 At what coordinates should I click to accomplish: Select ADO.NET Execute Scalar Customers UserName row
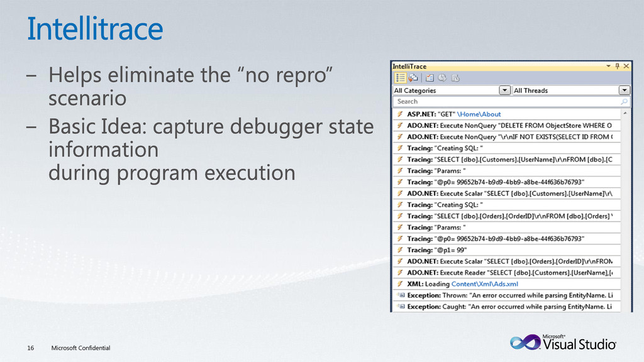(506, 194)
